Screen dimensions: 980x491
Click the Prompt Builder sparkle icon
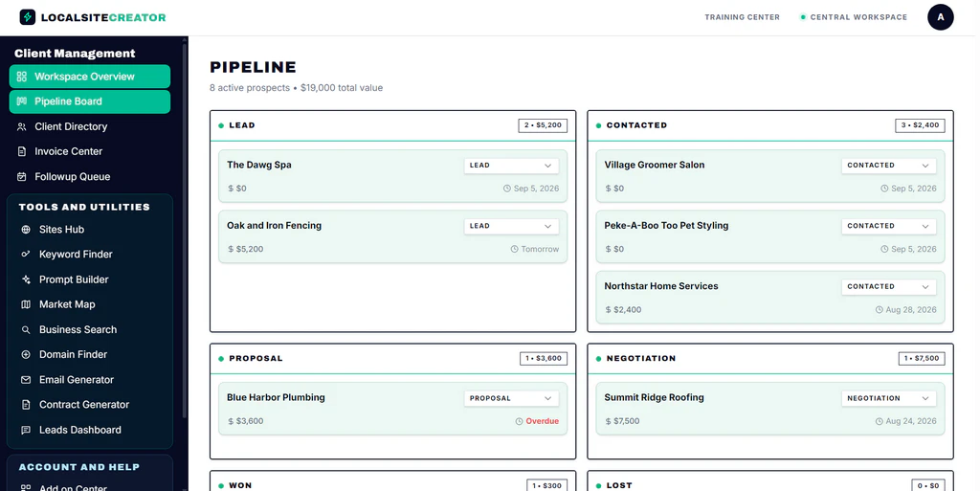[x=26, y=279]
